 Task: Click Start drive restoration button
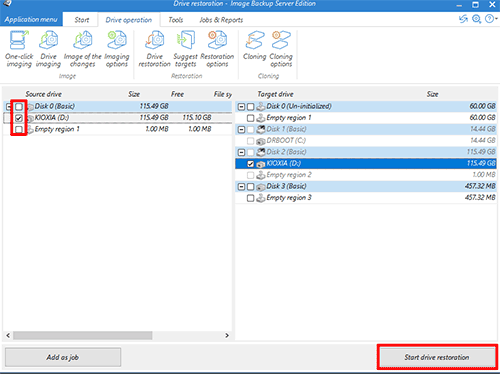click(x=437, y=357)
